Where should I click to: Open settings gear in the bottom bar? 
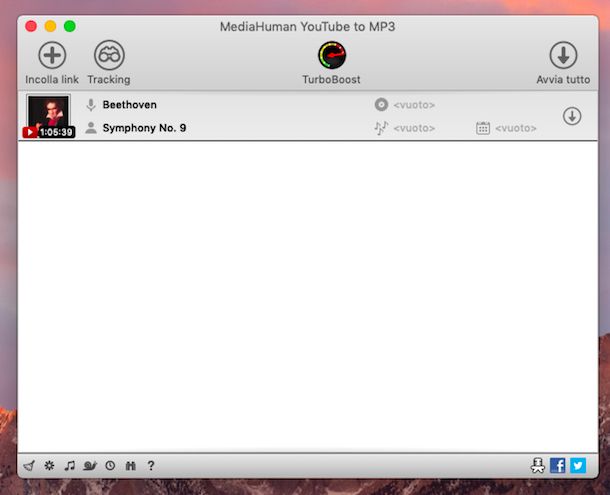coord(49,465)
